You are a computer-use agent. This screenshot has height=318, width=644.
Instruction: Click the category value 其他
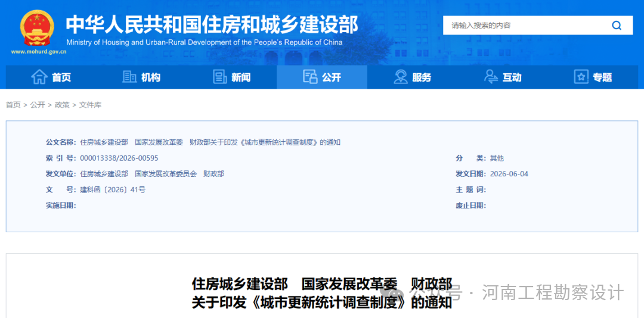[497, 158]
